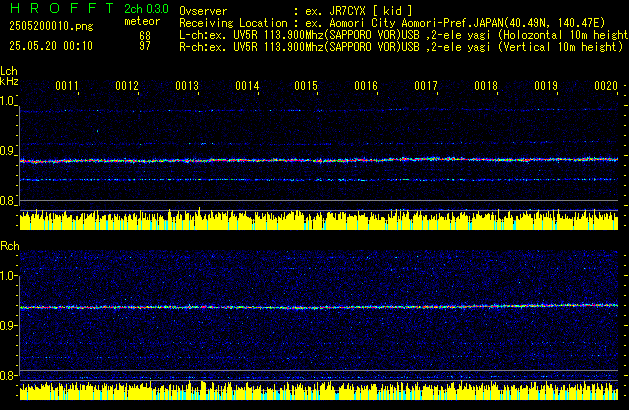Click the Receiving Location Aomori City line
Viewport: 629px width, 410px height.
pyautogui.click(x=392, y=23)
